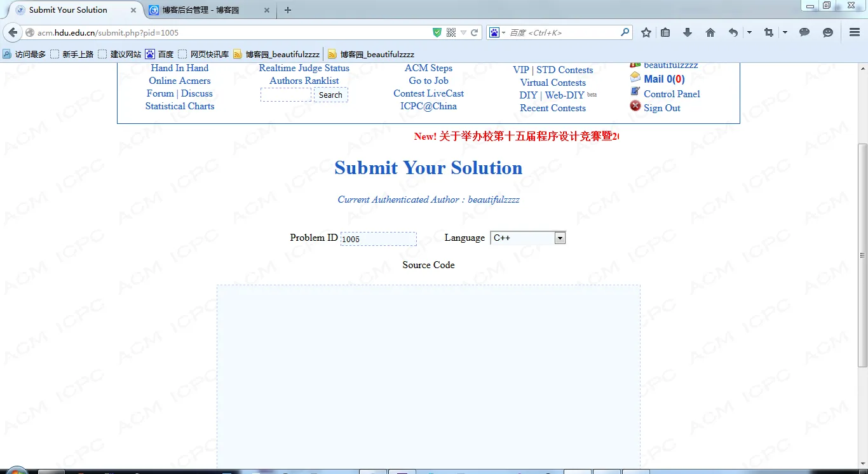This screenshot has height=474, width=868.
Task: Expand the dropdown beside the crop icon
Action: pyautogui.click(x=785, y=32)
